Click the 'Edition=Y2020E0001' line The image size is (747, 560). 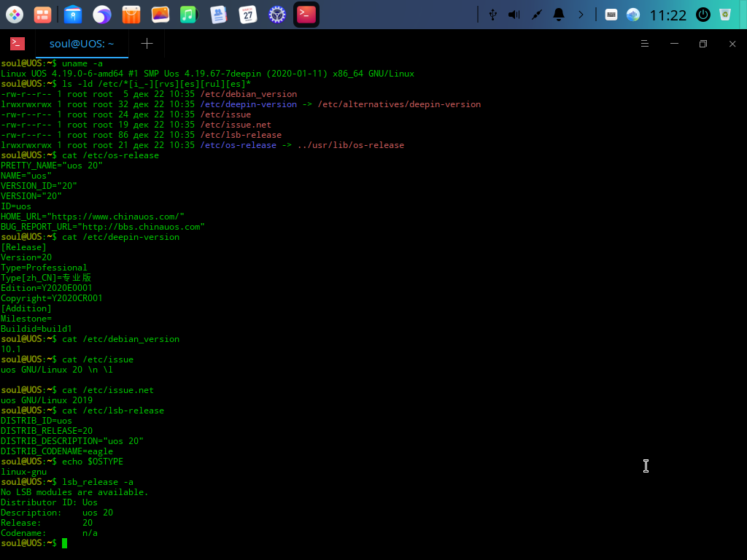click(x=46, y=288)
